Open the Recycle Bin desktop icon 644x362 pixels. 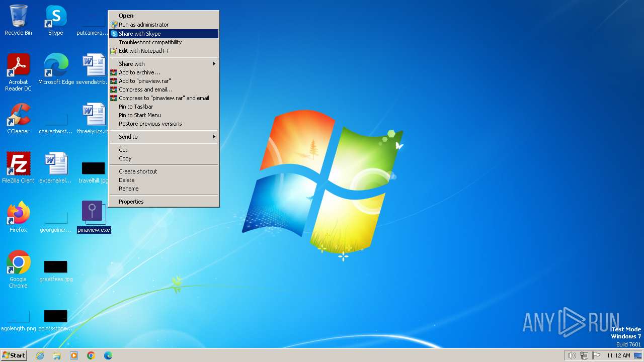click(x=18, y=20)
